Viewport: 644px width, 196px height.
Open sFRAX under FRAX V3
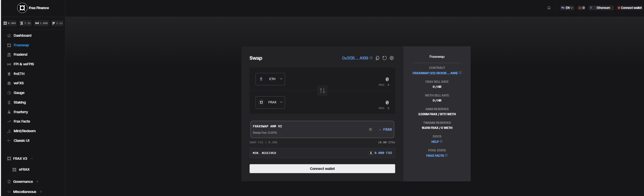pos(24,169)
